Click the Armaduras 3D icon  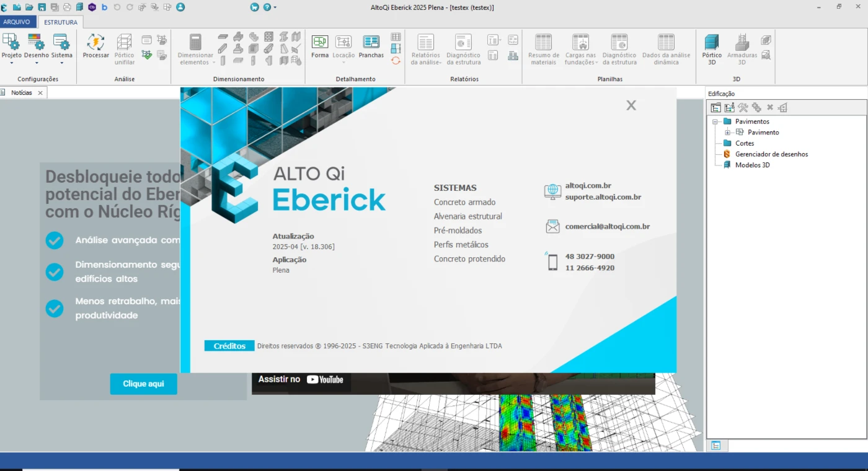tap(742, 42)
